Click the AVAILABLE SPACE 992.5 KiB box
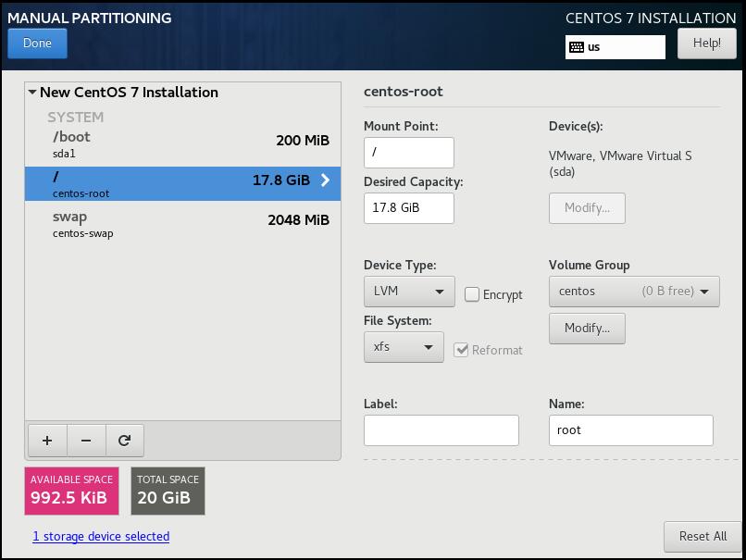This screenshot has width=746, height=560. [x=72, y=491]
